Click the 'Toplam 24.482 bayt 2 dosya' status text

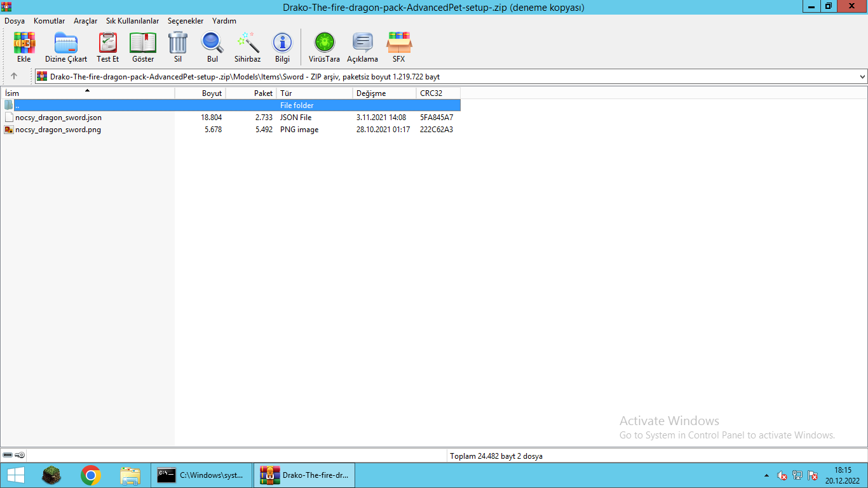[x=496, y=456]
